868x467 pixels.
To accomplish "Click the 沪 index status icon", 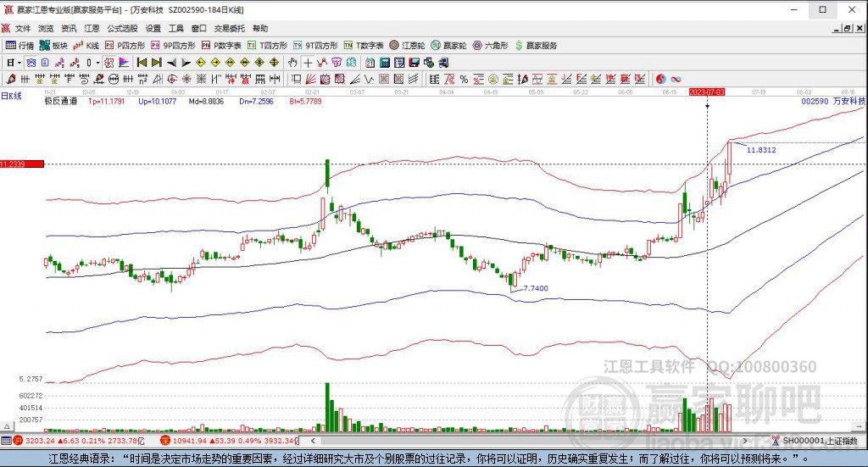I will click(19, 441).
